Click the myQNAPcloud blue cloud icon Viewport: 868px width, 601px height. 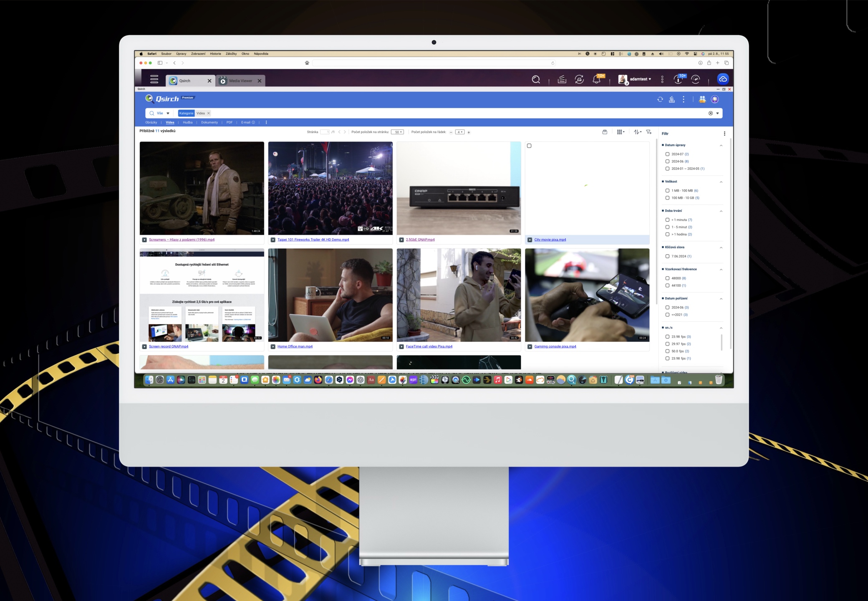click(x=723, y=79)
